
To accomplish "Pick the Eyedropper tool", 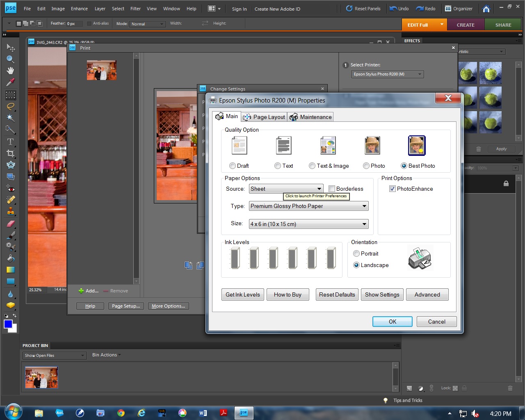I will (x=11, y=82).
